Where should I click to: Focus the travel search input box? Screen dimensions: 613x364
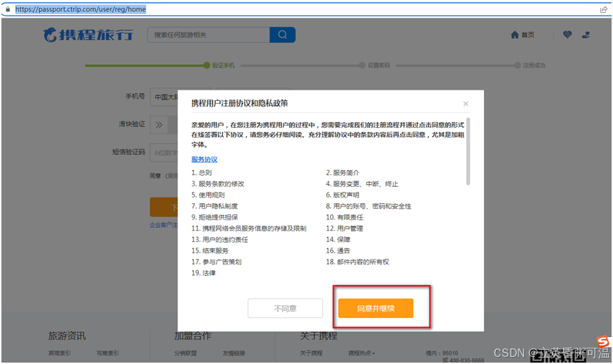click(x=208, y=35)
